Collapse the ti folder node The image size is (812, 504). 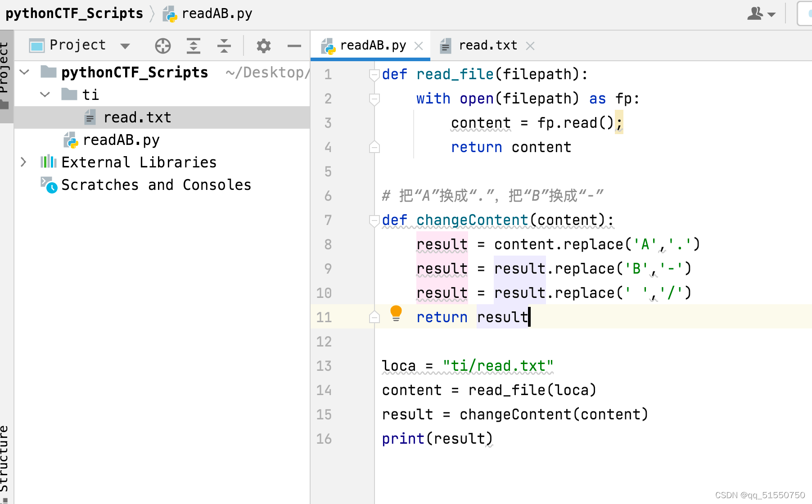(45, 94)
